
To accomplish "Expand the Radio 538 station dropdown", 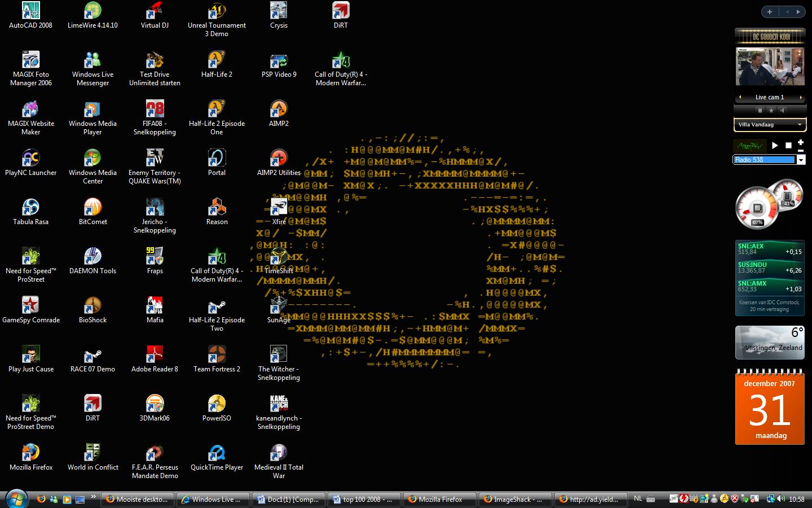I will 800,160.
